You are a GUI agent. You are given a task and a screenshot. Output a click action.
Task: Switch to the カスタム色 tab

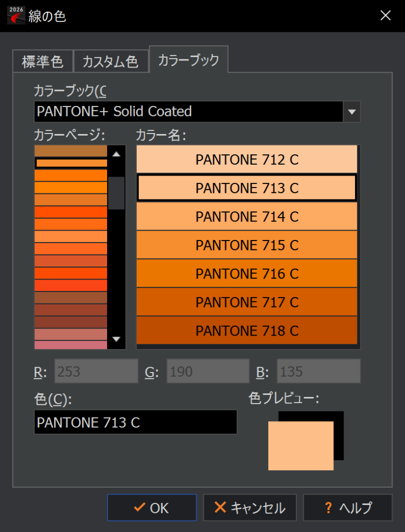[111, 61]
